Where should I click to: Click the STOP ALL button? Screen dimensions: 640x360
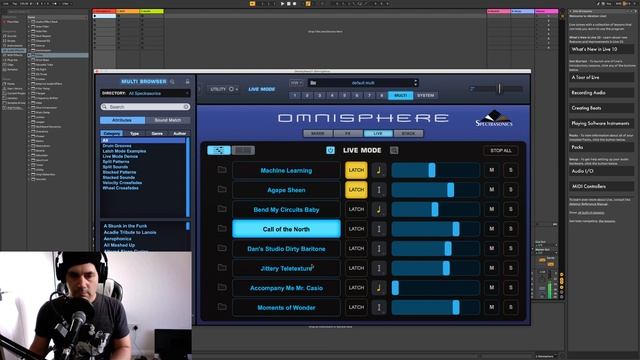(501, 151)
